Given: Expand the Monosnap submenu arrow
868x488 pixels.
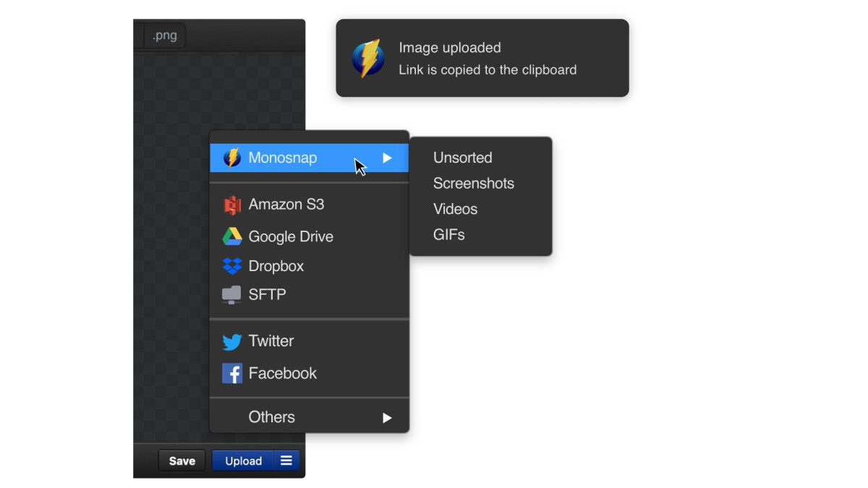Looking at the screenshot, I should pos(387,158).
